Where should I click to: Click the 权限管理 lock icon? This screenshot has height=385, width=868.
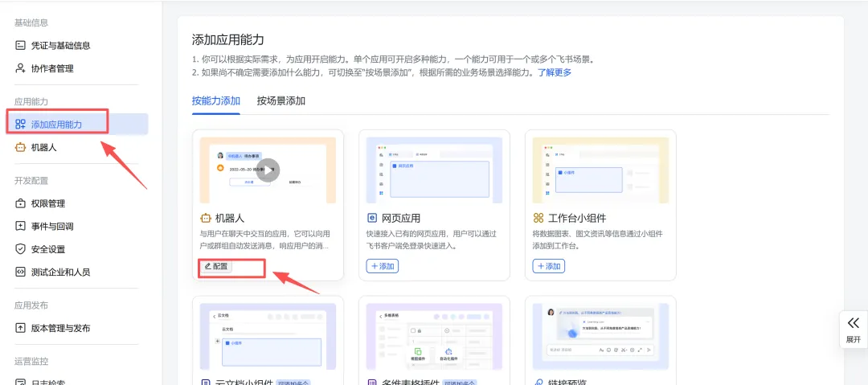(20, 203)
